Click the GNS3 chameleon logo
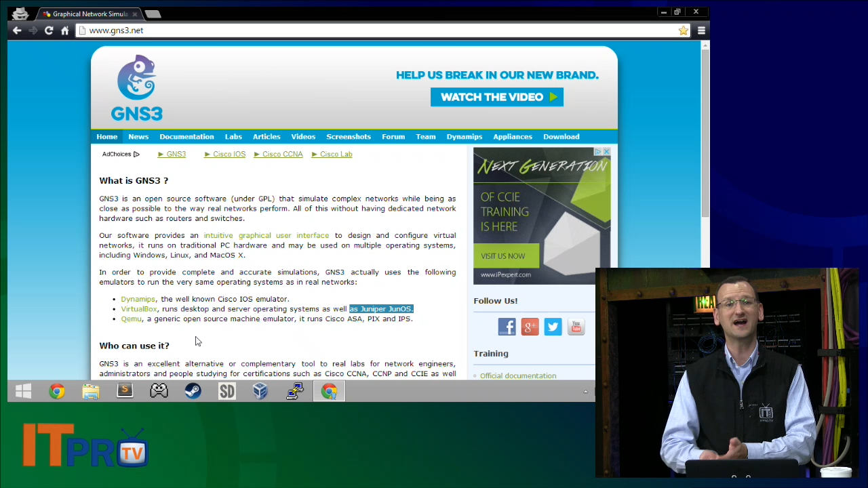The image size is (868, 488). (x=137, y=88)
